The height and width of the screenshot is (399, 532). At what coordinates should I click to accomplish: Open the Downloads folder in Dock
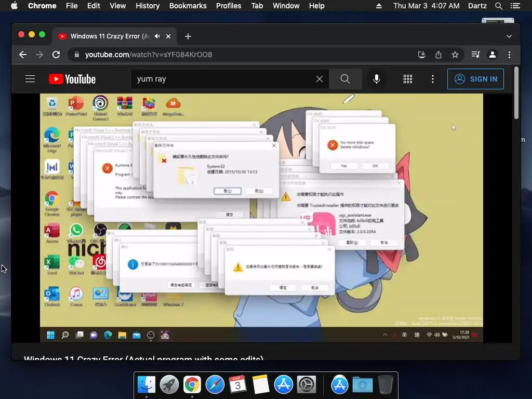pos(362,384)
